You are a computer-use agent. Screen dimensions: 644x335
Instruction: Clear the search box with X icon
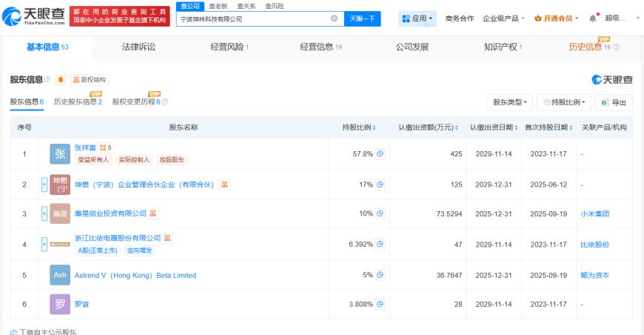335,19
